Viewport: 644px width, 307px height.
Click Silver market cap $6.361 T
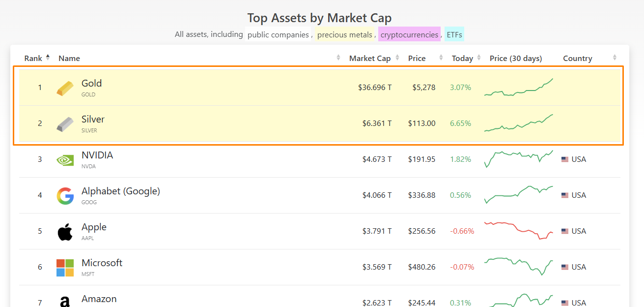(x=377, y=123)
